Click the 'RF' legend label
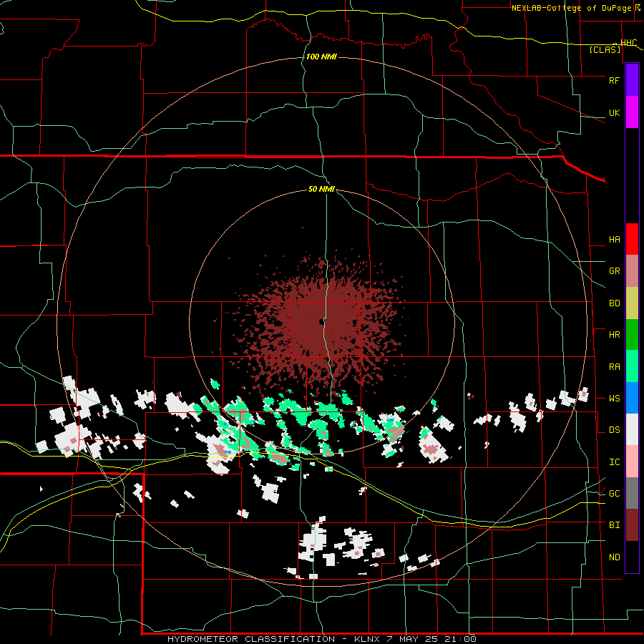Screen dimensions: 644x644 click(x=614, y=80)
